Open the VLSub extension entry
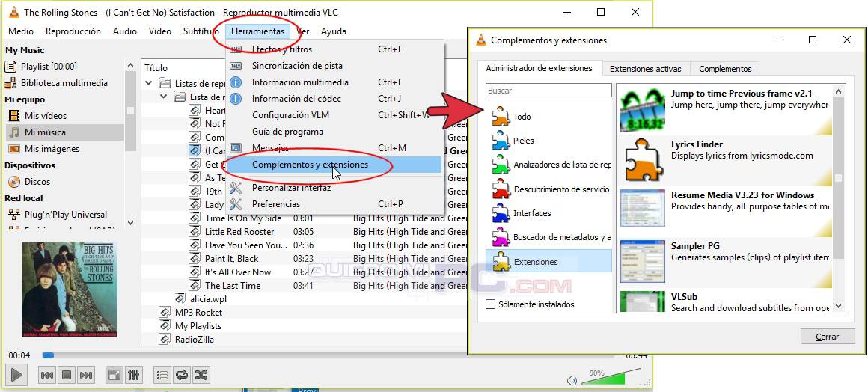Viewport: 868px width, 392px height. point(726,301)
